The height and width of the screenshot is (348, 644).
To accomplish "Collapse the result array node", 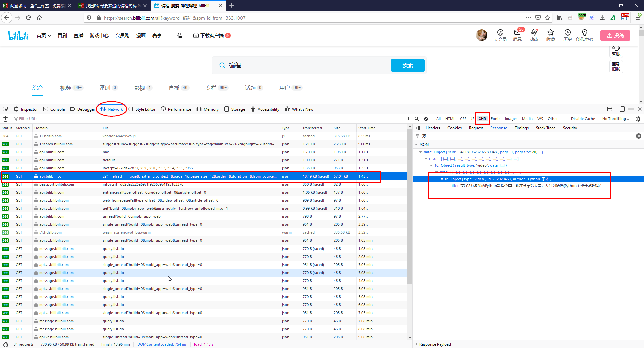I will 426,159.
